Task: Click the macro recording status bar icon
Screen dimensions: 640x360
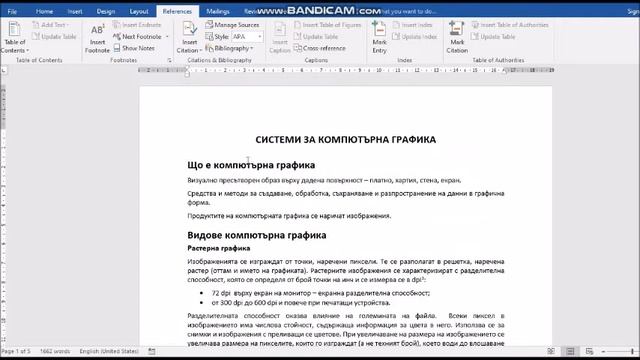Action: coord(151,351)
